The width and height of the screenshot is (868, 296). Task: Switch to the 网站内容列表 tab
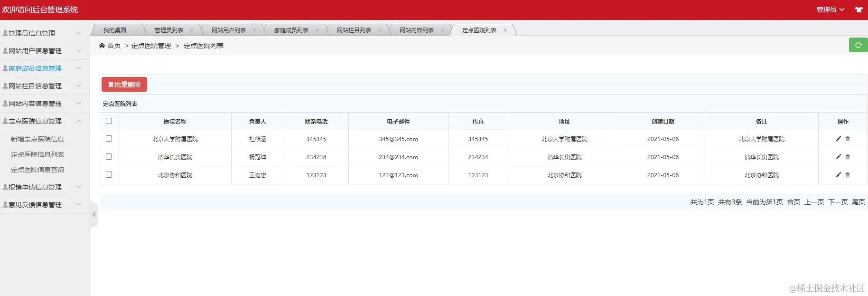417,30
